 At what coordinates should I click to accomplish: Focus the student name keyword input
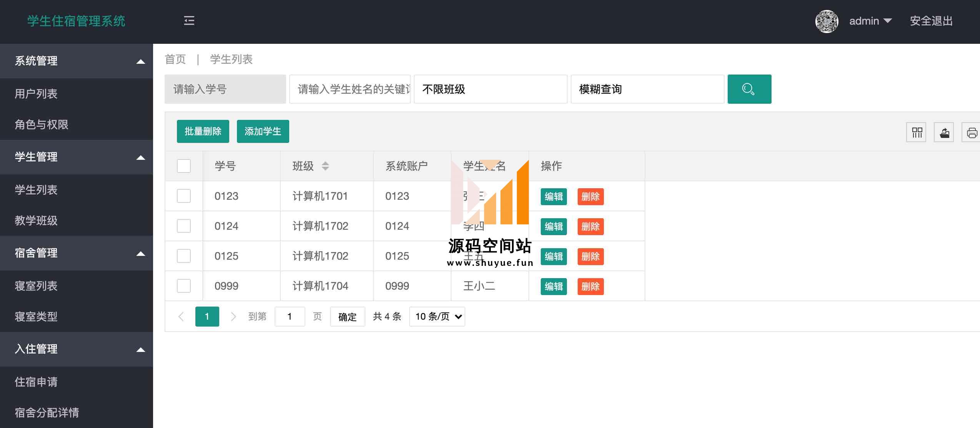[350, 89]
